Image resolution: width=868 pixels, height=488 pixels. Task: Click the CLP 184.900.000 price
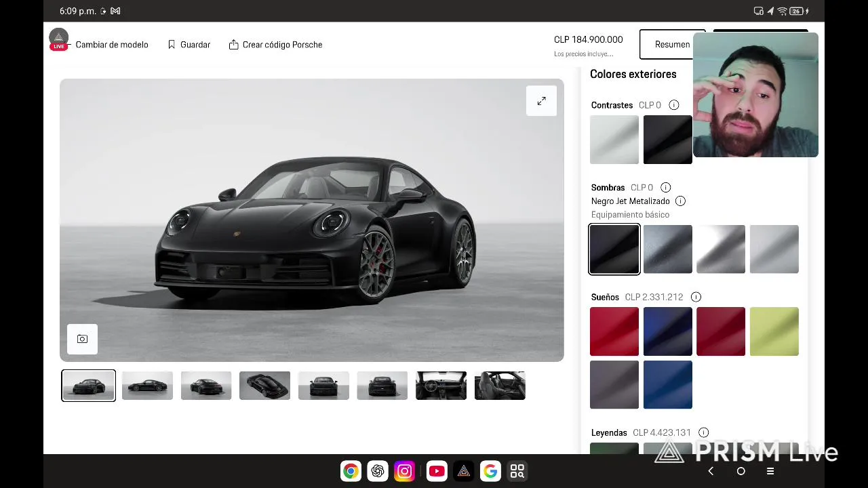[588, 40]
